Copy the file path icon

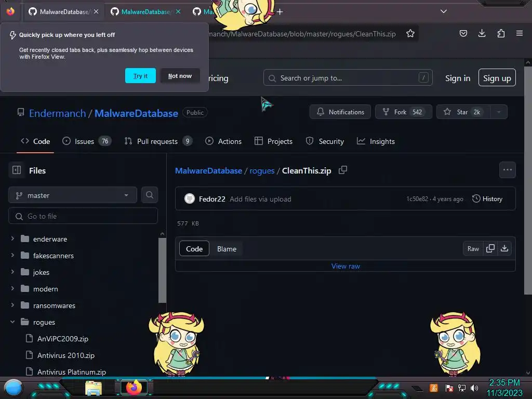[x=343, y=170]
